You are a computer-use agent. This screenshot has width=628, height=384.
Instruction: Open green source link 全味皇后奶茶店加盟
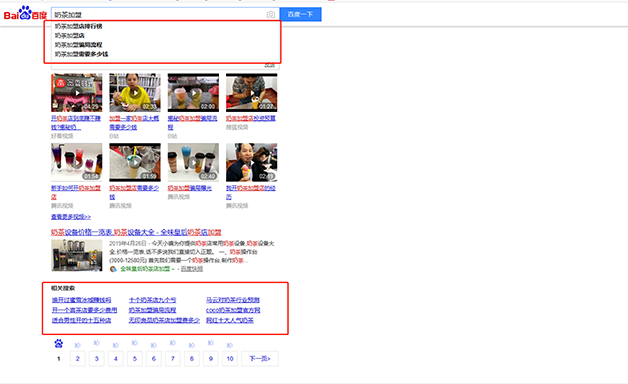(x=145, y=269)
